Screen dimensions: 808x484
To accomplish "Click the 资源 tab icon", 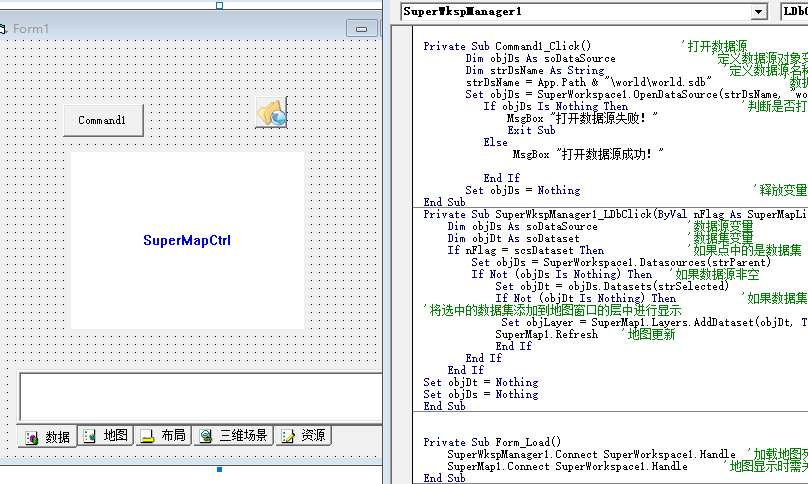I will coord(288,436).
